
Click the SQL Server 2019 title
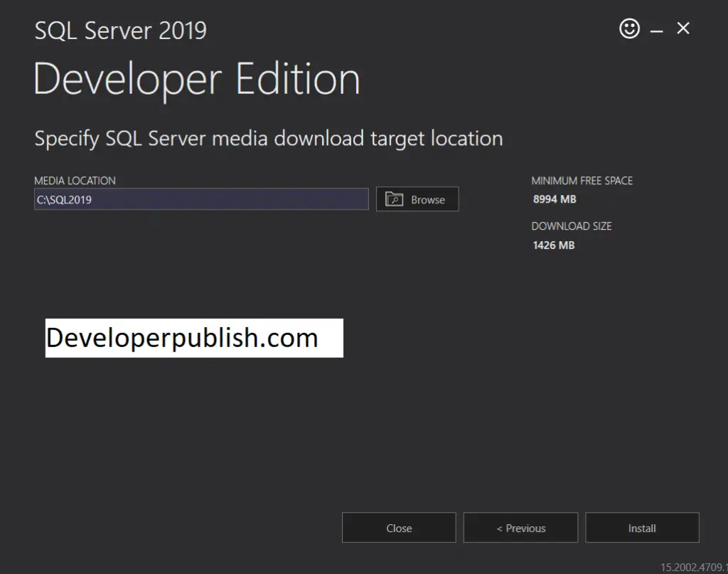pyautogui.click(x=121, y=31)
